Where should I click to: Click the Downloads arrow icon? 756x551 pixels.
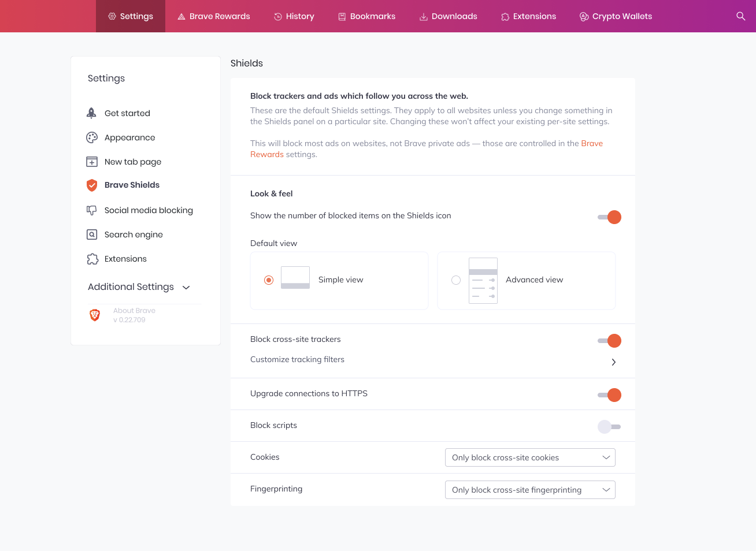424,17
